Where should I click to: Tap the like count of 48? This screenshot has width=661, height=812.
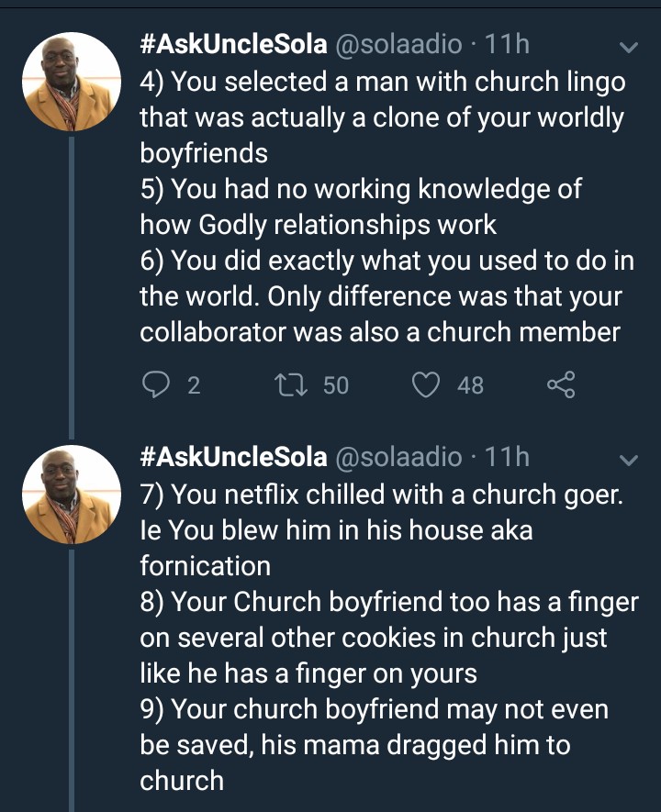[x=470, y=386]
